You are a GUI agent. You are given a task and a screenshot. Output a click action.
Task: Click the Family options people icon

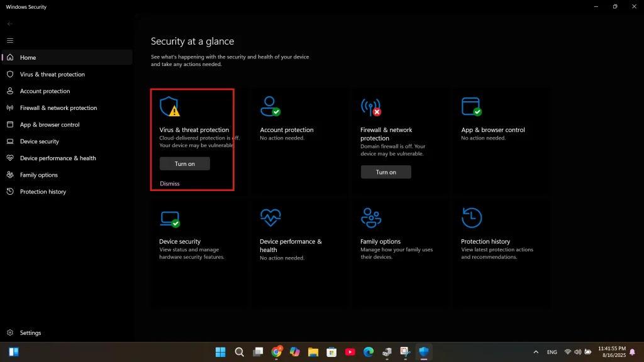[x=371, y=218]
